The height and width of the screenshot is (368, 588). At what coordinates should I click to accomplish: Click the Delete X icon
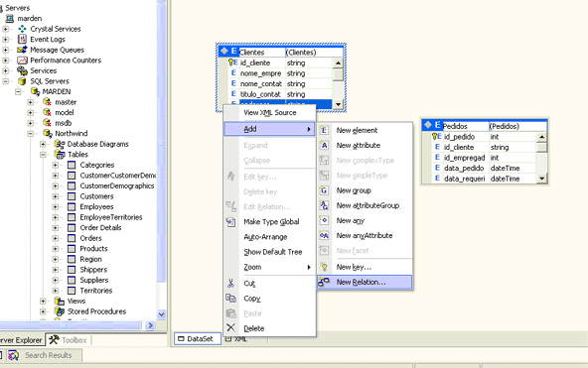click(231, 328)
